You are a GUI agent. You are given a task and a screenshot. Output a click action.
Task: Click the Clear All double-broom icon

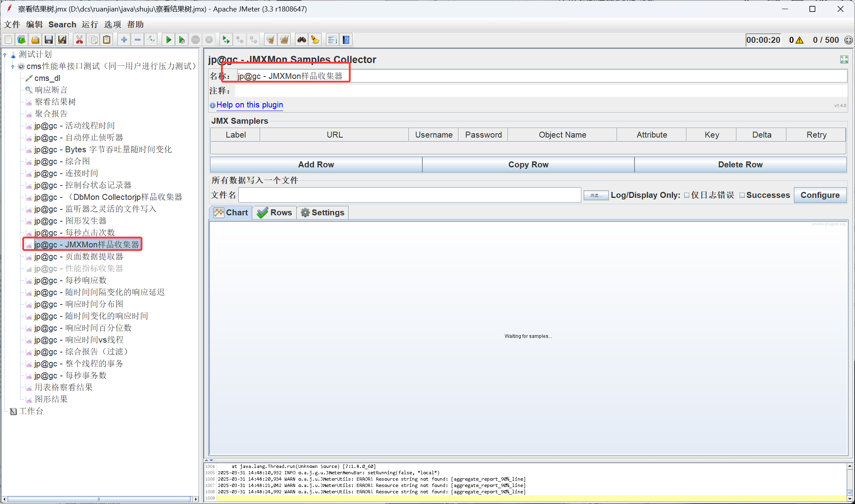point(284,40)
